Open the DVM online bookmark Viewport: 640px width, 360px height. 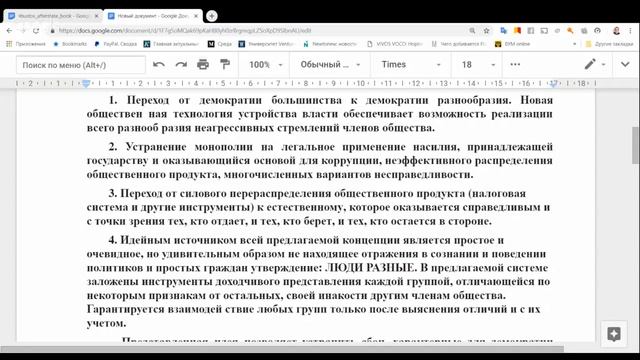coord(513,44)
